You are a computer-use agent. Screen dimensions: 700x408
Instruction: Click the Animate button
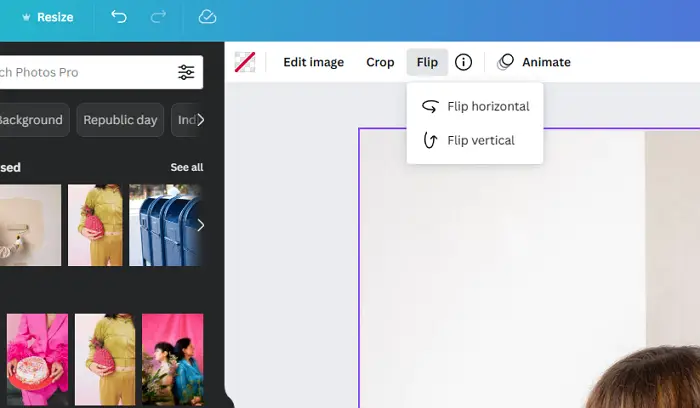point(534,62)
